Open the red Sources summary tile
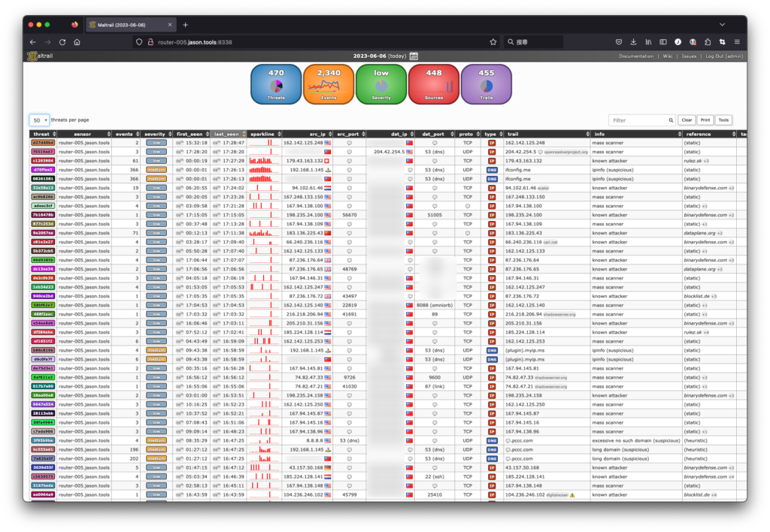The image size is (770, 532). click(434, 84)
